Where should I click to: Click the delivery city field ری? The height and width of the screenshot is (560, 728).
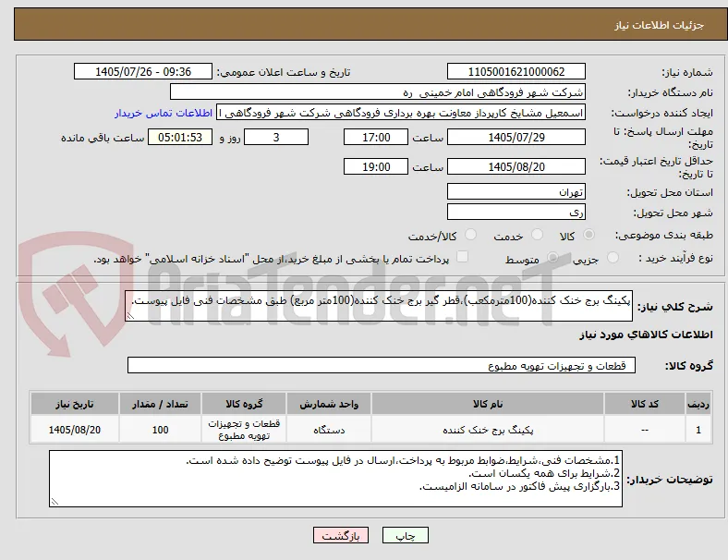pyautogui.click(x=516, y=212)
